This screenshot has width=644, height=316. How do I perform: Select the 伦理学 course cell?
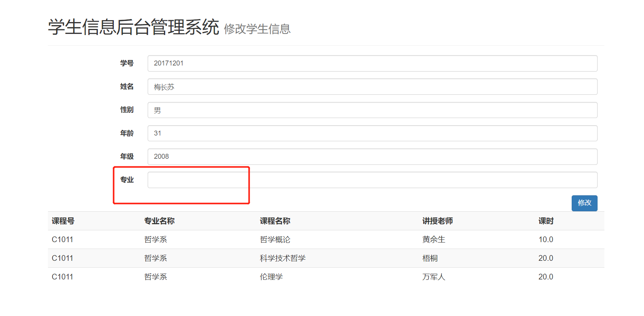(271, 277)
